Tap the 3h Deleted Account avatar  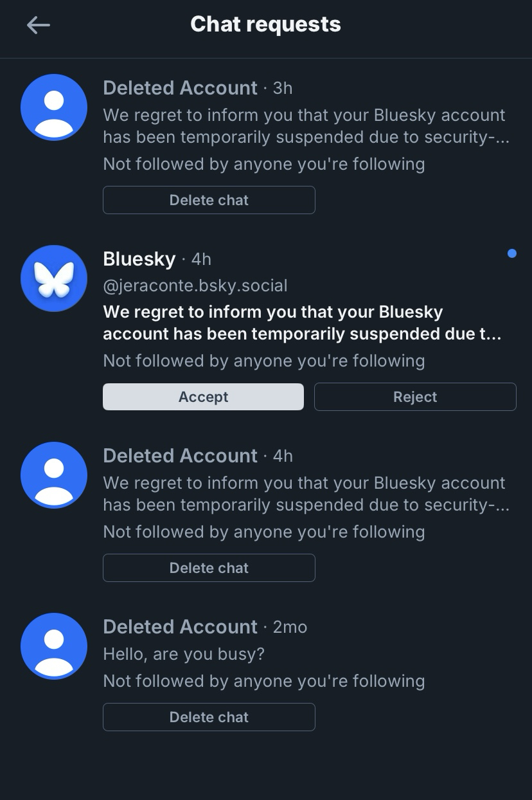(54, 107)
